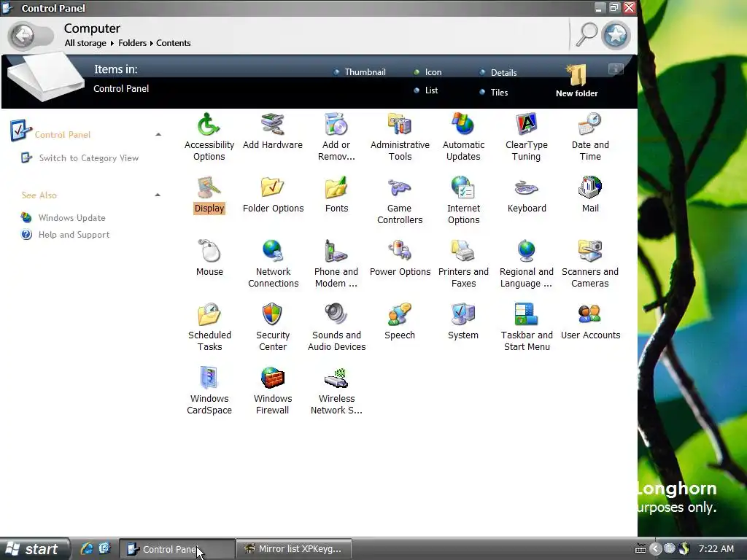The width and height of the screenshot is (747, 560).
Task: Open the Add Hardware wizard icon
Action: tap(273, 125)
